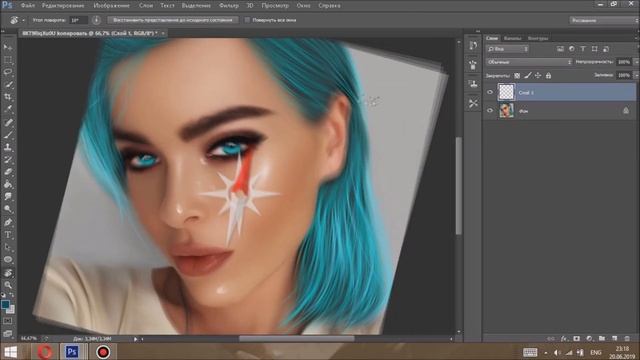640x360 pixels.
Task: Select the Rotate View tool
Action: (x=8, y=273)
